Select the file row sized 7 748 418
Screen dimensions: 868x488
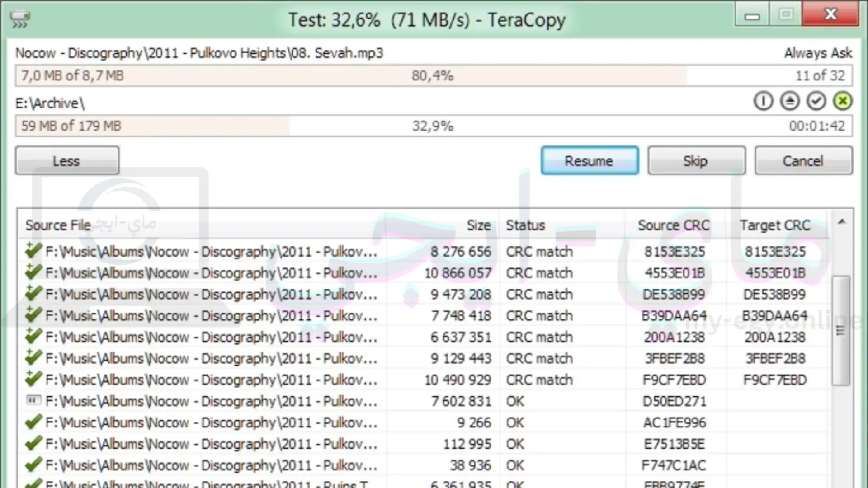tap(424, 315)
